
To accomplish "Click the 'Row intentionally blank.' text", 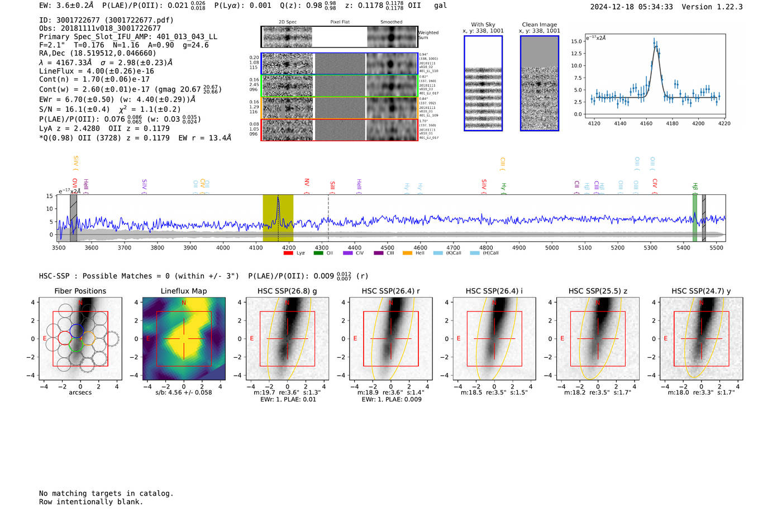I will 91,502.
